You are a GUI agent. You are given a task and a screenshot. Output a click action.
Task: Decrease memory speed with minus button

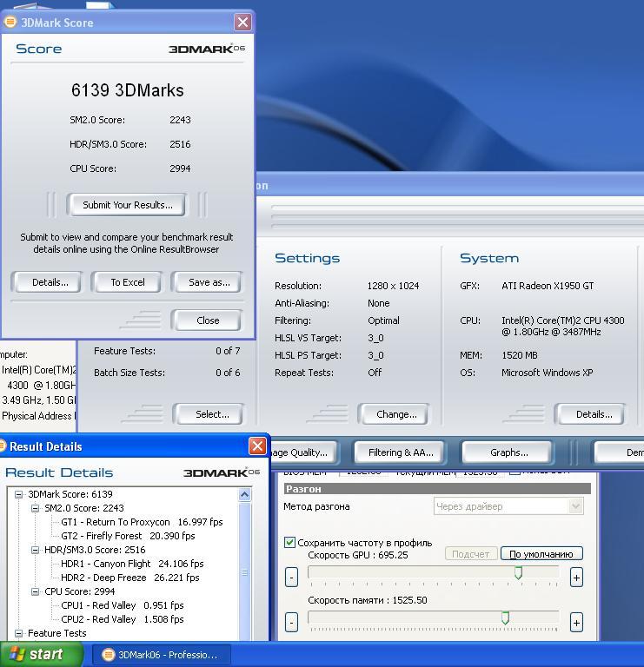pyautogui.click(x=291, y=623)
